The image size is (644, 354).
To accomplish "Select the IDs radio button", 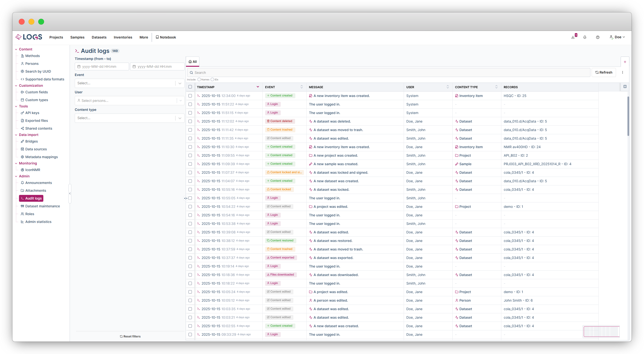I will 212,80.
